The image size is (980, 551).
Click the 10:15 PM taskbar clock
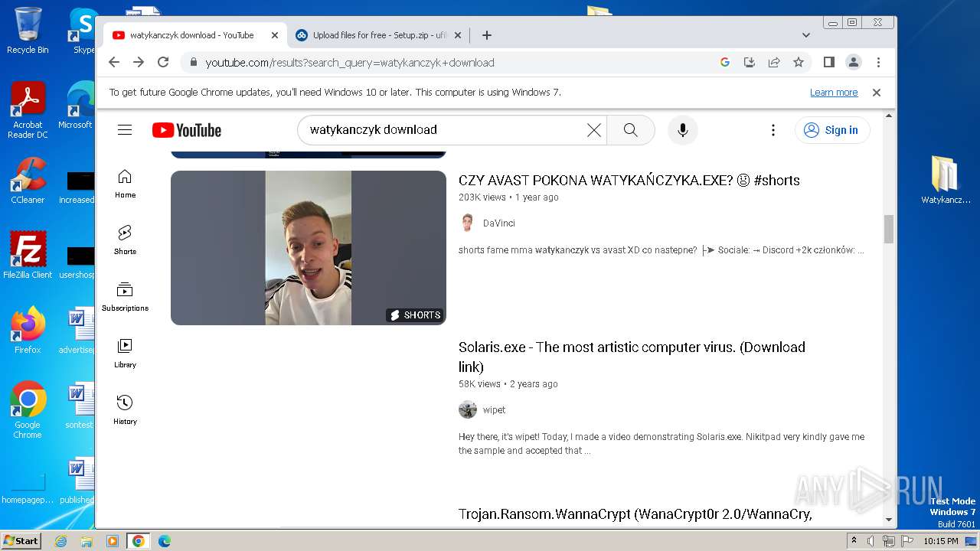click(x=940, y=541)
